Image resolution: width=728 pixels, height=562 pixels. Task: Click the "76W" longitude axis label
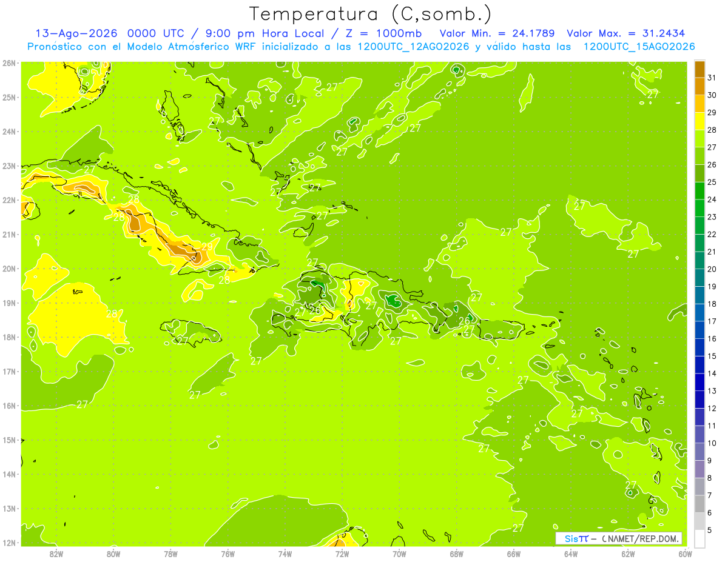coord(228,554)
